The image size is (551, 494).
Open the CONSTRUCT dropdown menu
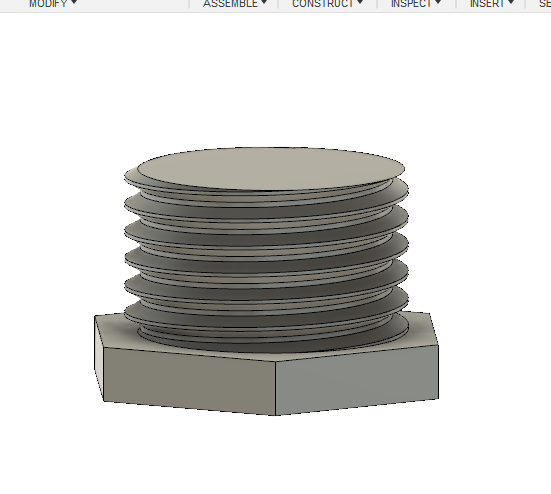tap(327, 4)
